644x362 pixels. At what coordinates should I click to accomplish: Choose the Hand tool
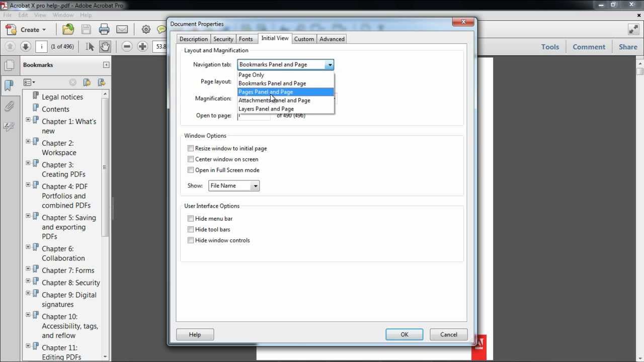(x=105, y=47)
